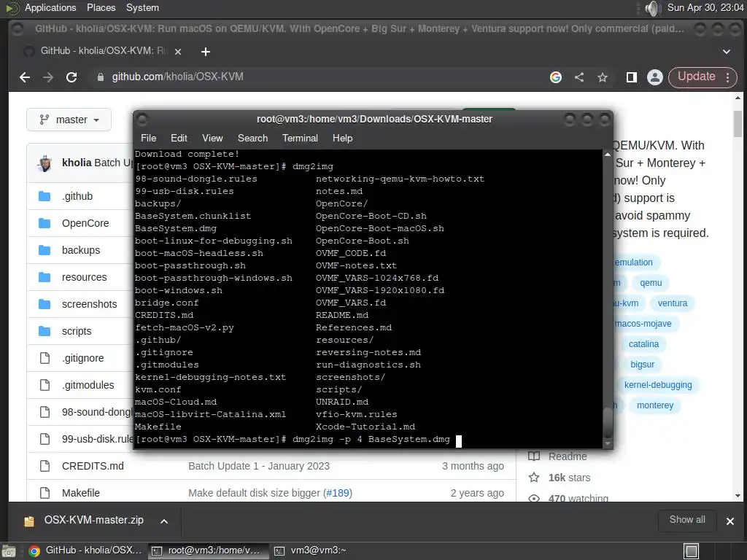Open the .github folder
Screen dimensions: 747x560
coord(77,196)
